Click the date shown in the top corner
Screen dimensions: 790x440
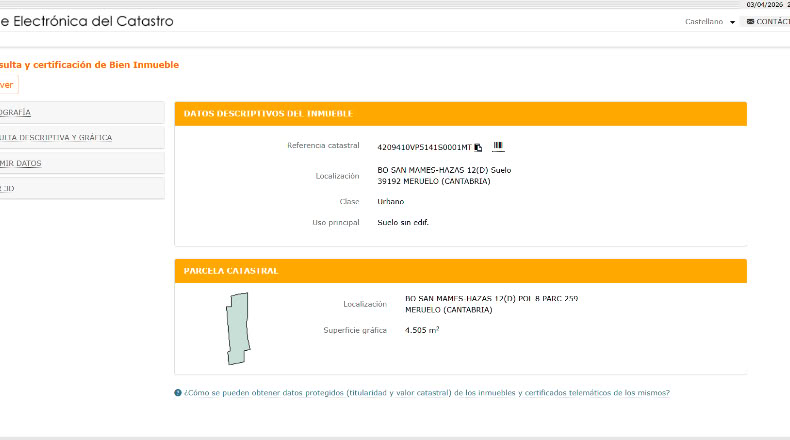[764, 5]
